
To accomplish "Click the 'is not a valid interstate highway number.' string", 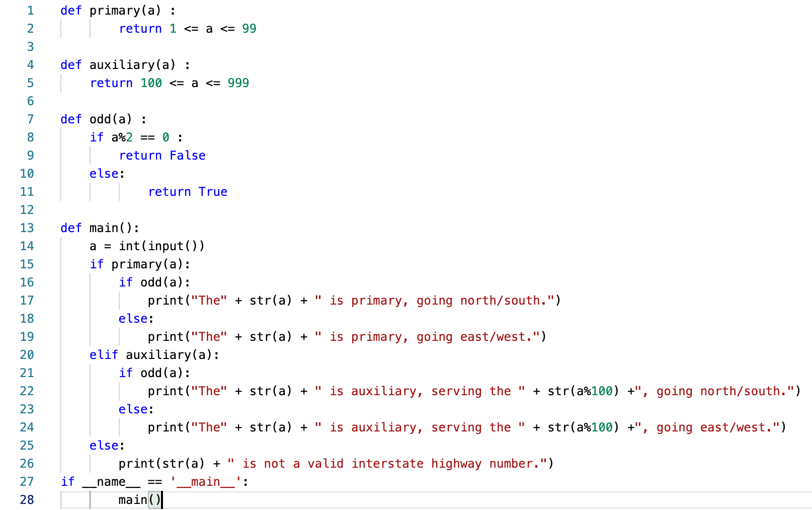I will [x=387, y=464].
